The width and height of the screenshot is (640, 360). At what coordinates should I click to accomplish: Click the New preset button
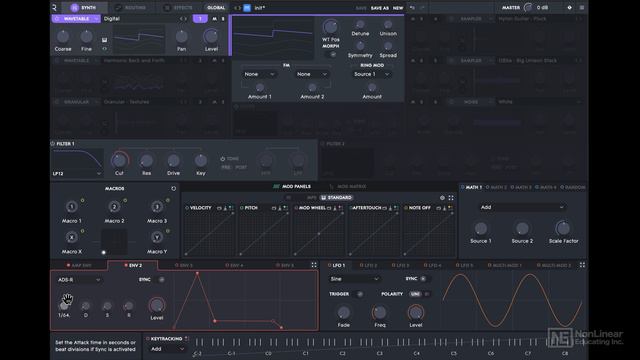point(398,8)
